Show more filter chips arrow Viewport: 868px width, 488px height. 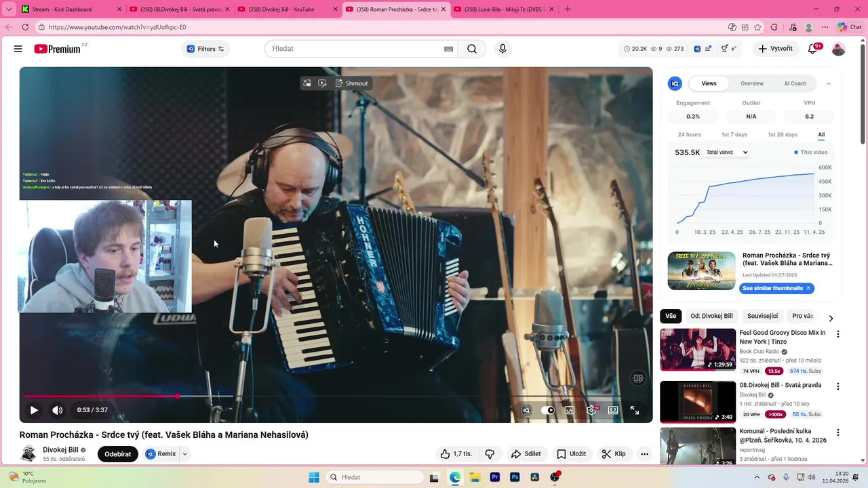pyautogui.click(x=831, y=318)
